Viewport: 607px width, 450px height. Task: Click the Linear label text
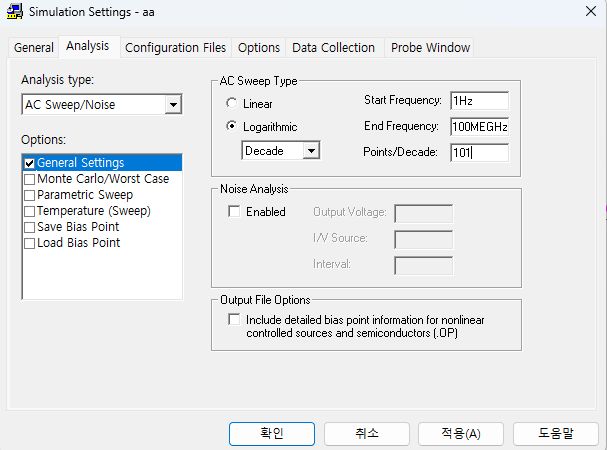click(x=257, y=104)
